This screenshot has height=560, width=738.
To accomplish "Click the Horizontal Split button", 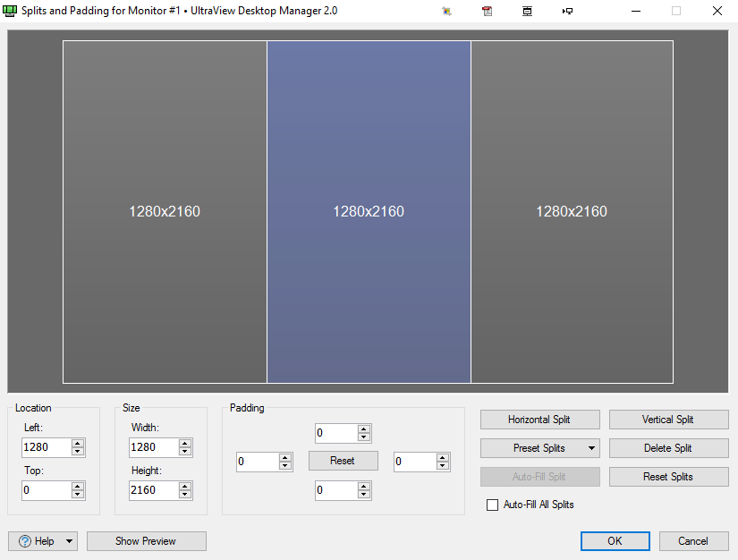I will [539, 420].
